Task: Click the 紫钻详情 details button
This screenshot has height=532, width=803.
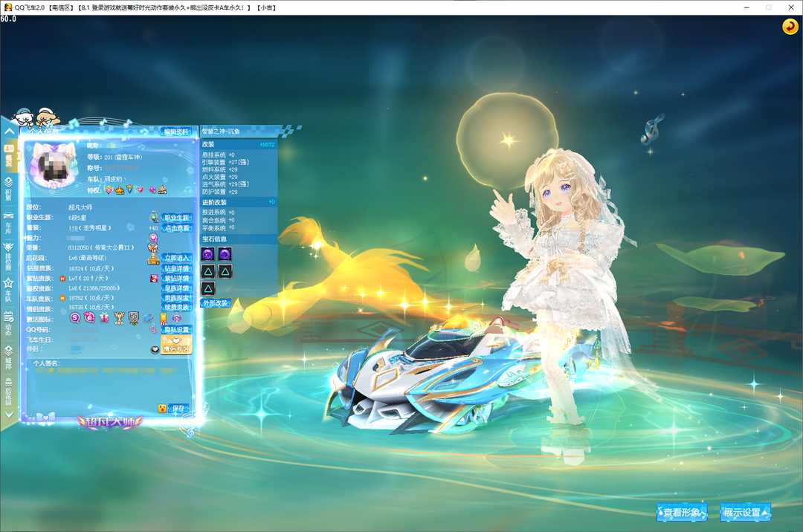Action: click(x=177, y=279)
